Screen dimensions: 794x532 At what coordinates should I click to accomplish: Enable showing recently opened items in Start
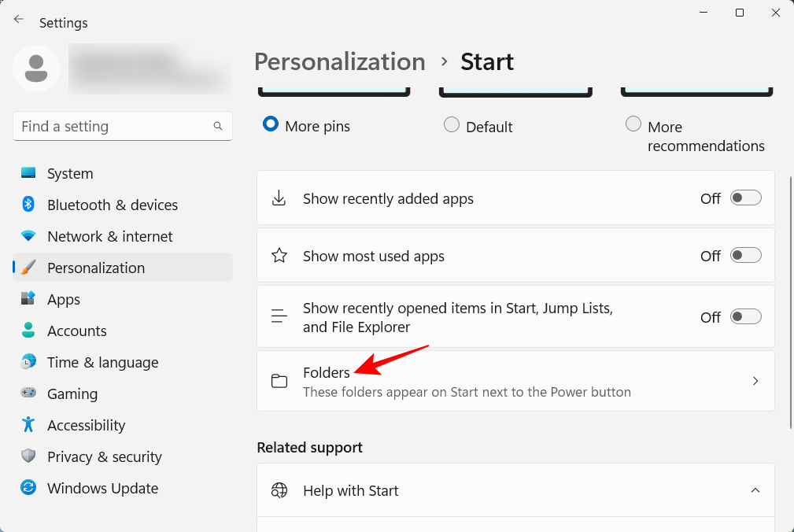tap(745, 316)
